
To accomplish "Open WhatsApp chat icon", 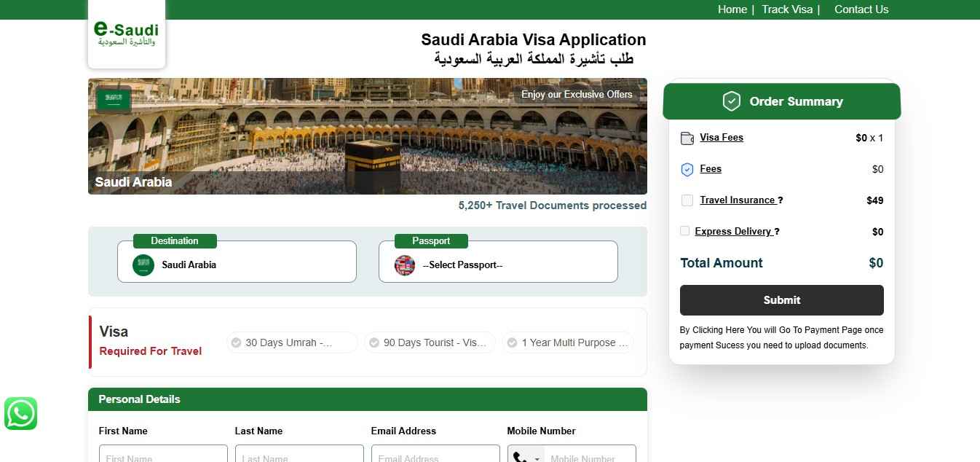I will 20,413.
